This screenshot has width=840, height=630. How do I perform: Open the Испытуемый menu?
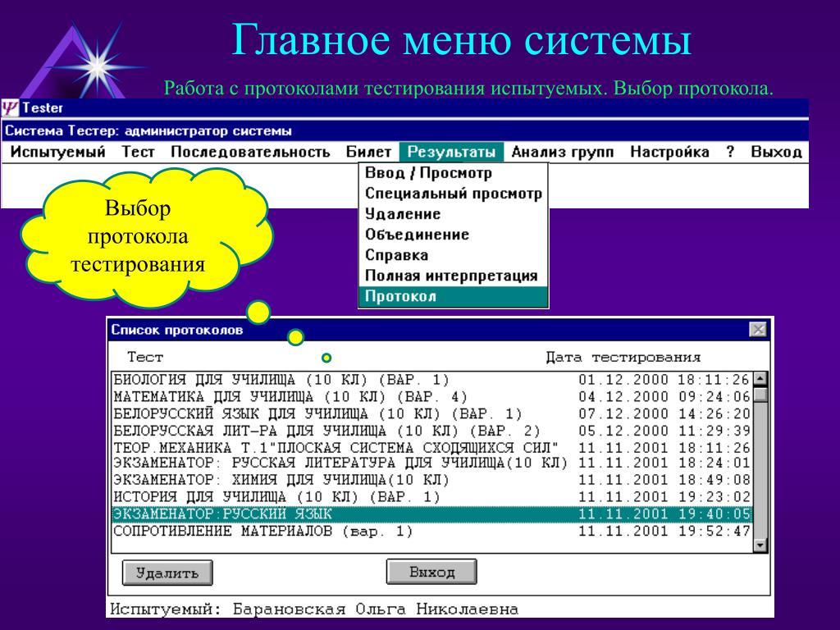pyautogui.click(x=58, y=152)
